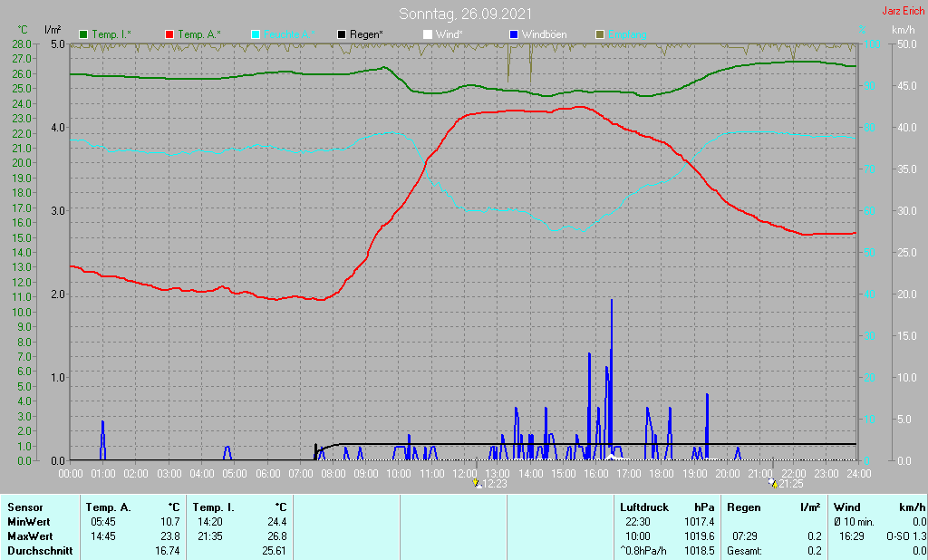Click the red Temp. A. legend swatch
The height and width of the screenshot is (560, 928).
pyautogui.click(x=169, y=34)
